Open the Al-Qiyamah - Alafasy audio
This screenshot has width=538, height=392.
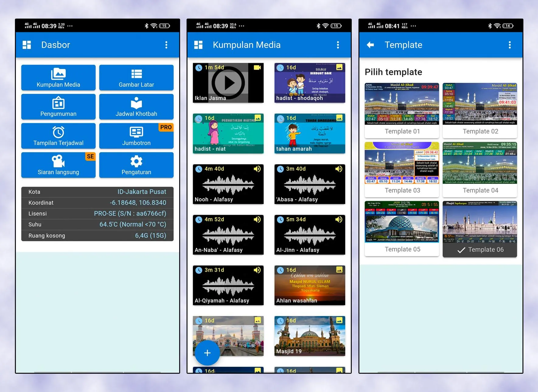coord(228,285)
